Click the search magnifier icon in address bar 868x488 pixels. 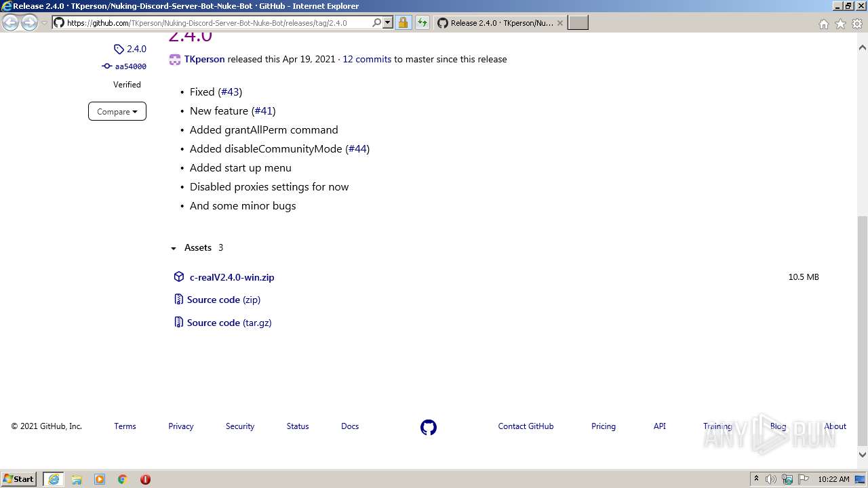pos(377,22)
